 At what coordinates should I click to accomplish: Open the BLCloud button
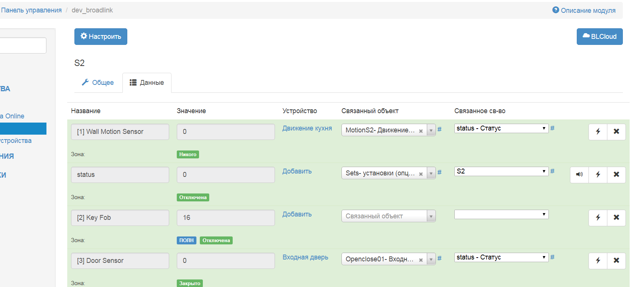599,37
